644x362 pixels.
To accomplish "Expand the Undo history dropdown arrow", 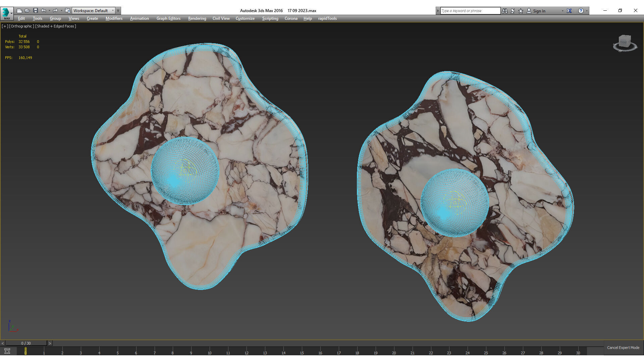I will (49, 11).
